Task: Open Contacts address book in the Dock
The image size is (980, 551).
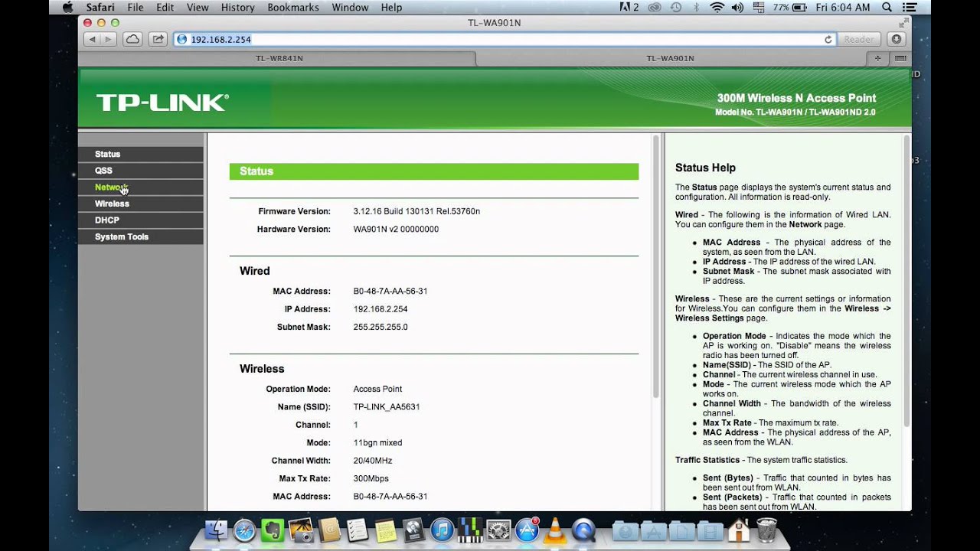Action: (x=329, y=530)
